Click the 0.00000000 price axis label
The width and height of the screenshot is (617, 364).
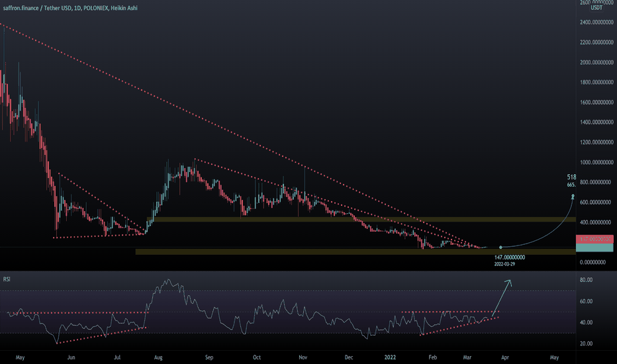[x=593, y=262]
